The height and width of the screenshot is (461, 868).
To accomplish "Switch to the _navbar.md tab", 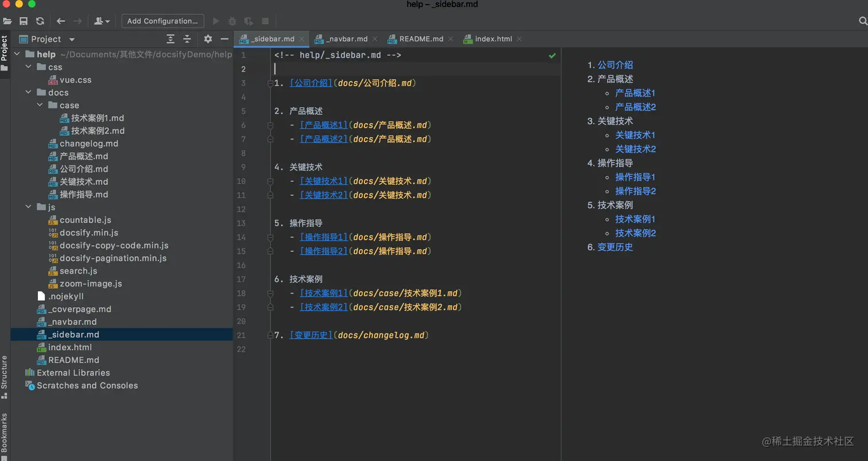I will pos(346,39).
